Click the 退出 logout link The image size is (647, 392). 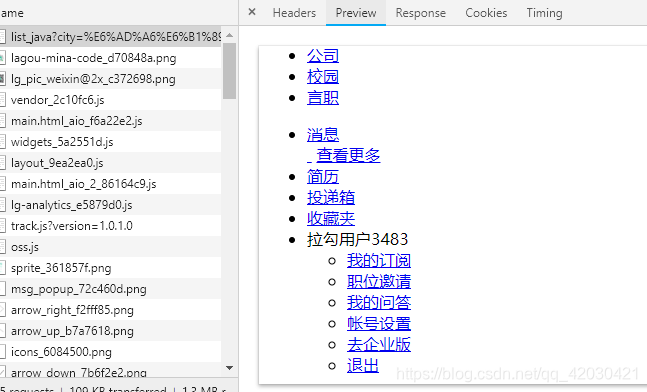(363, 366)
